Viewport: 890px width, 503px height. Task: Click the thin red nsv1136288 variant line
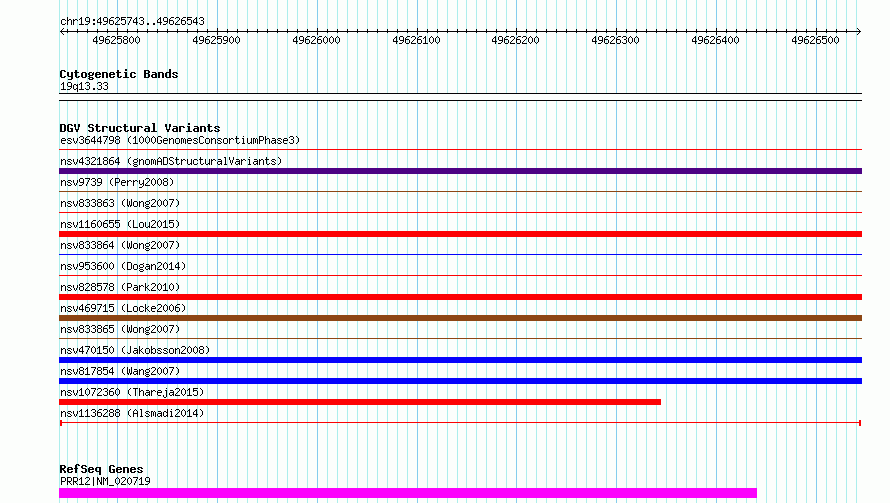[x=460, y=423]
